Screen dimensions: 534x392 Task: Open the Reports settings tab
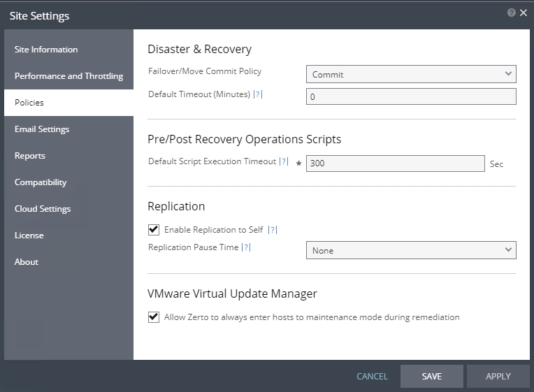coord(68,156)
